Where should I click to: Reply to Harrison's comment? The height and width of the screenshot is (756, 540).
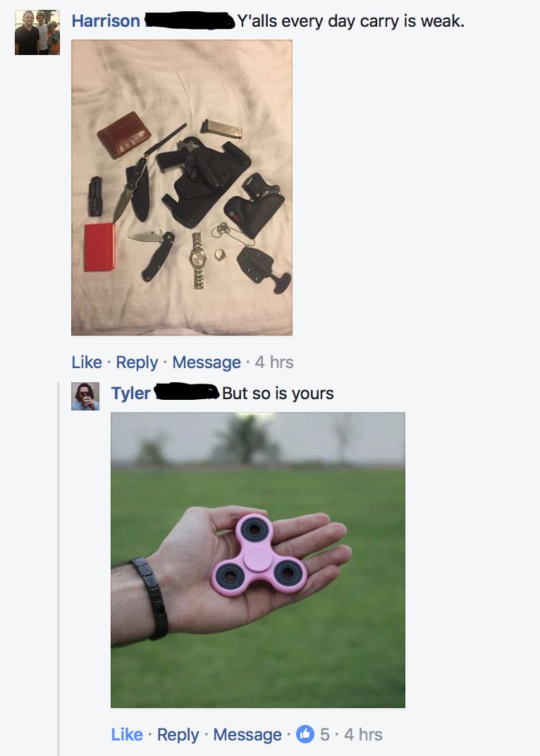click(137, 362)
